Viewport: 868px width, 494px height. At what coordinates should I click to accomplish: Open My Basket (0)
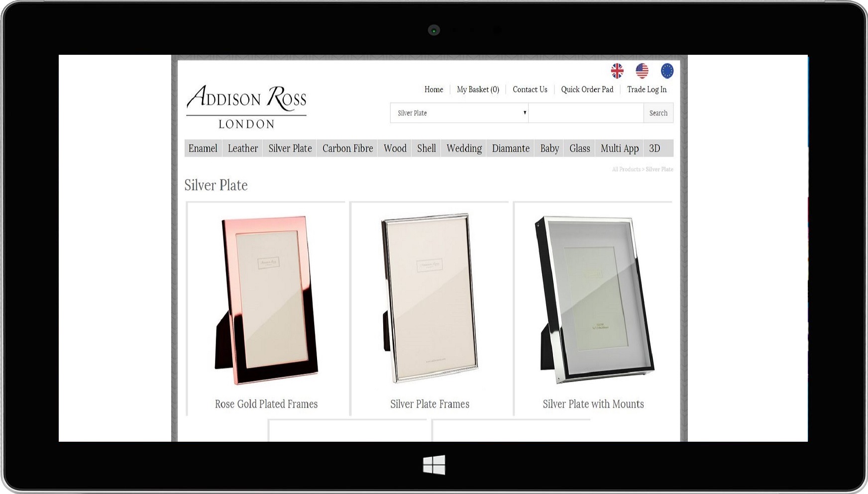(x=478, y=90)
